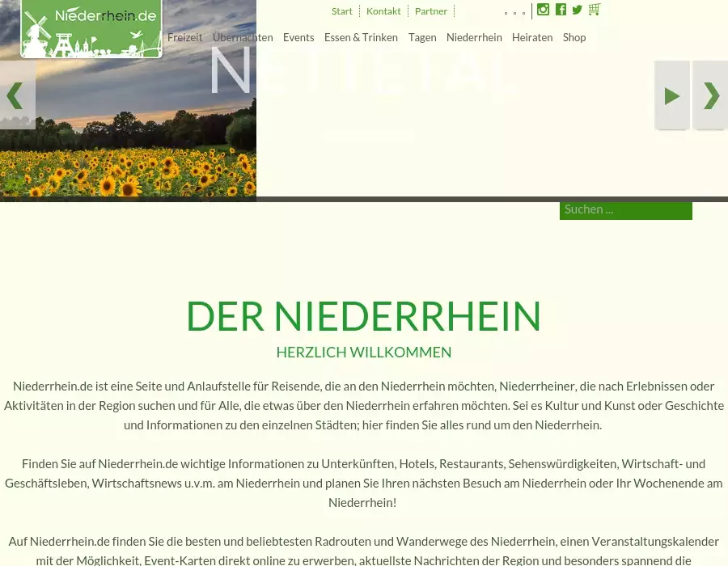The height and width of the screenshot is (566, 728).
Task: Open the Heiraten section
Action: 532,37
